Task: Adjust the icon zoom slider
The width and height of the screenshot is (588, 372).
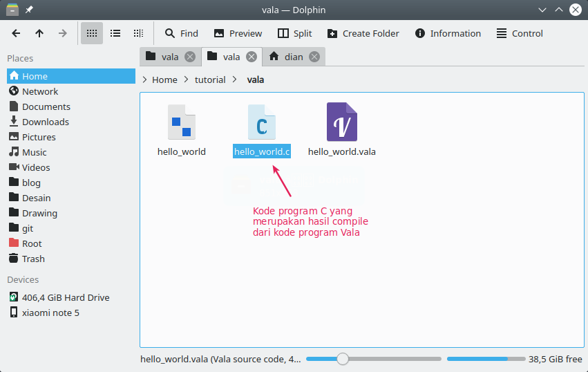Action: (343, 359)
